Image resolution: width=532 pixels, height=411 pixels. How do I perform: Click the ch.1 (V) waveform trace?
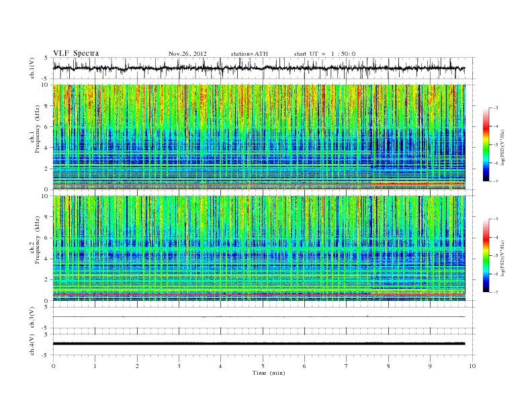[x=259, y=68]
